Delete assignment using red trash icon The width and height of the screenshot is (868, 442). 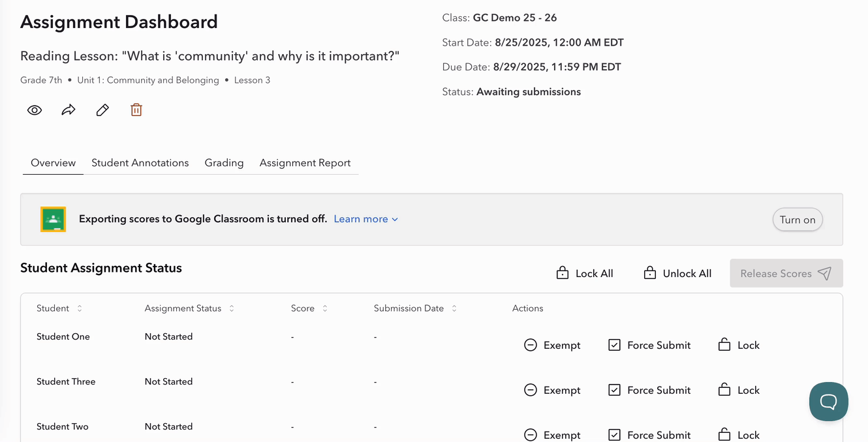pos(136,110)
